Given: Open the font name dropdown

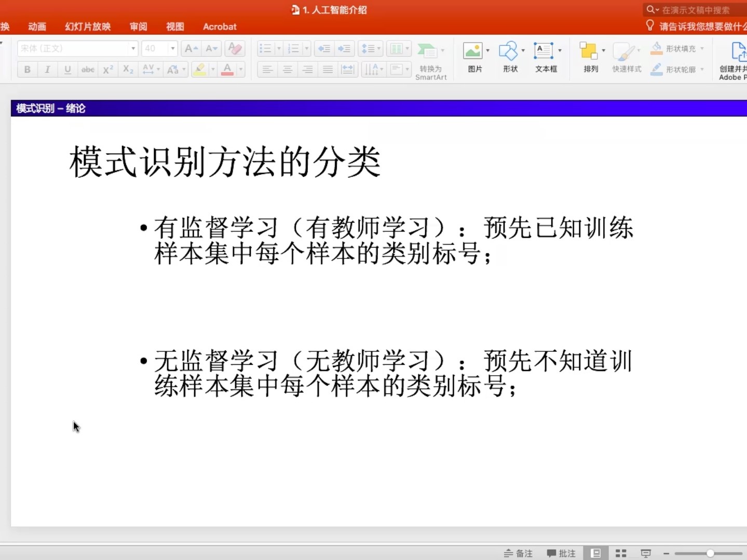Looking at the screenshot, I should (133, 49).
